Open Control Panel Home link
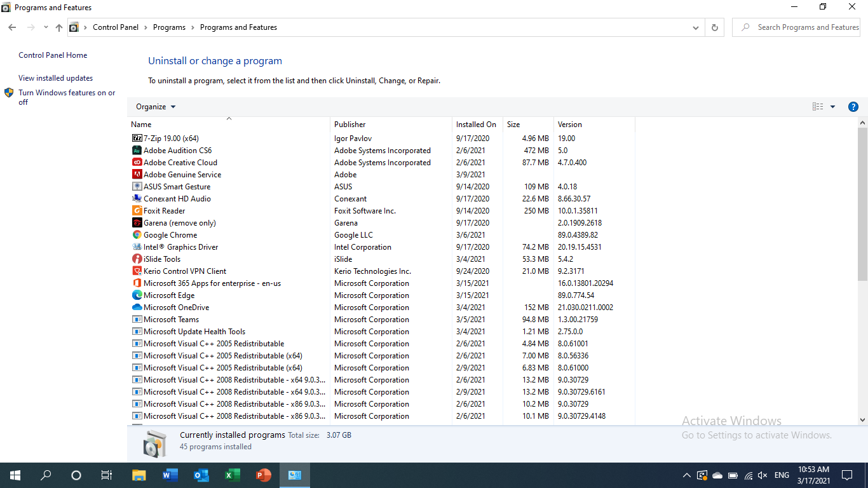 (x=53, y=55)
